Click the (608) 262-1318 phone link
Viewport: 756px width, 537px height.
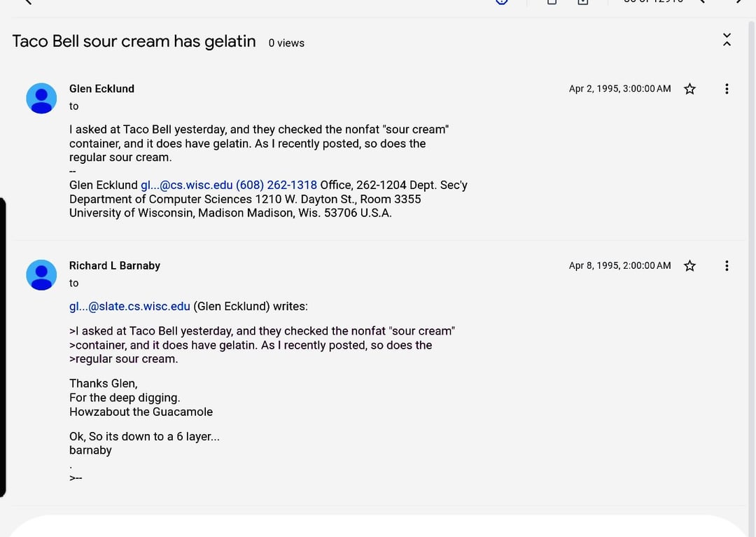click(276, 185)
